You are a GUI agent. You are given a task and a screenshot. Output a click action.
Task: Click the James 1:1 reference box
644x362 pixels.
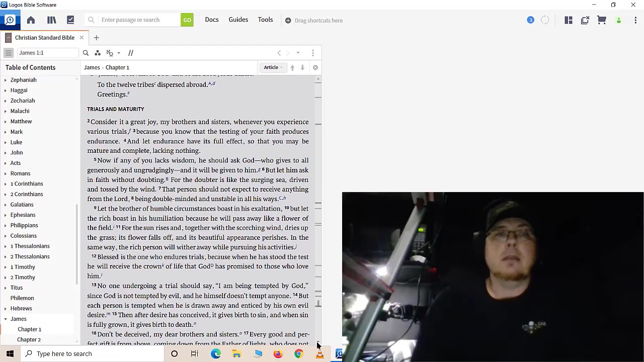pos(48,53)
